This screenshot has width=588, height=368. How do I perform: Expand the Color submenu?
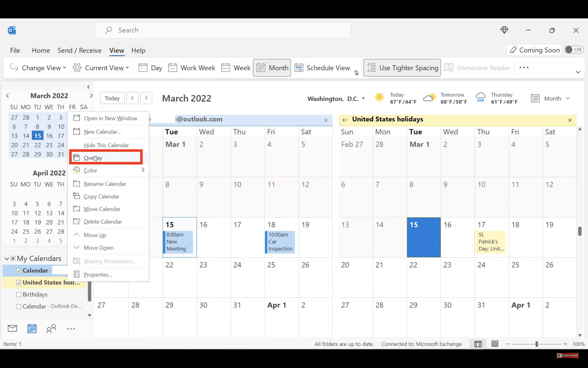tap(108, 170)
